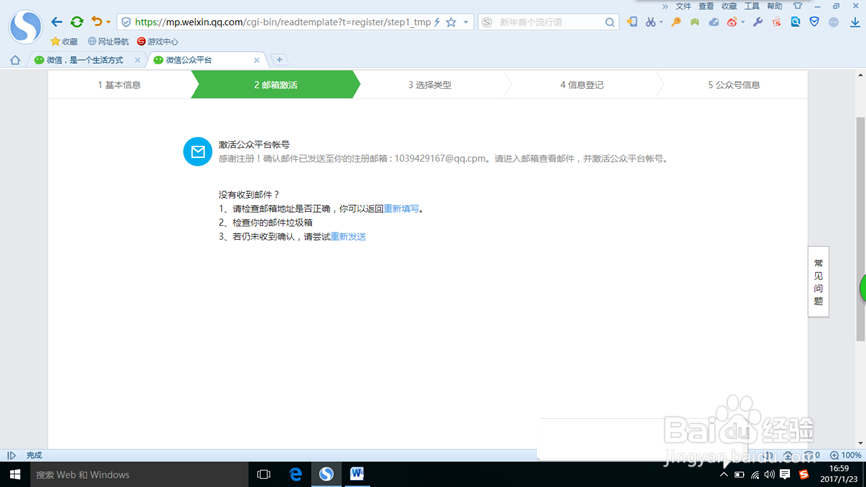
Task: Click the orange undo-close-tab arrow
Action: (97, 22)
